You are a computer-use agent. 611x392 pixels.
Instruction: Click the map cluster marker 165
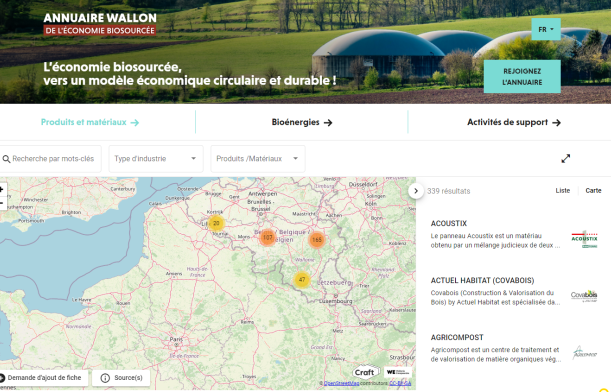tap(317, 240)
